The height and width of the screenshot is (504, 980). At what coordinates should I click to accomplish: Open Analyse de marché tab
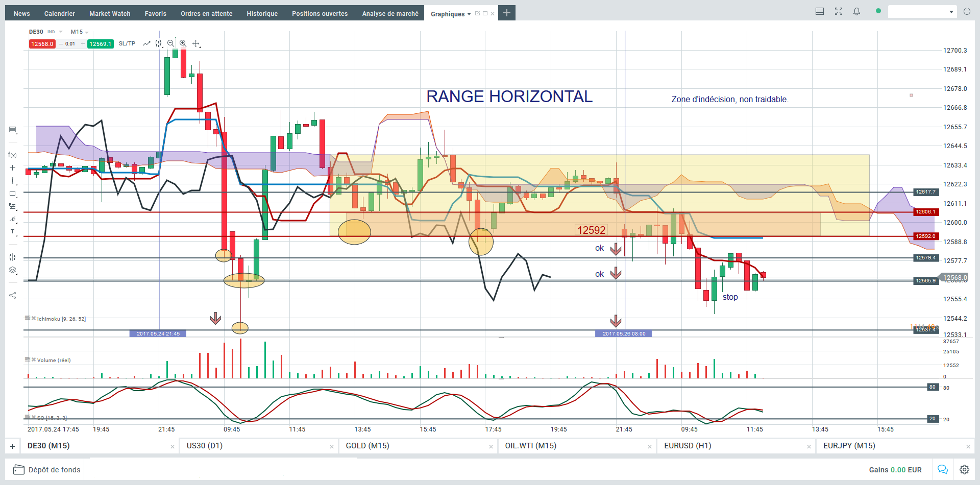pyautogui.click(x=390, y=13)
